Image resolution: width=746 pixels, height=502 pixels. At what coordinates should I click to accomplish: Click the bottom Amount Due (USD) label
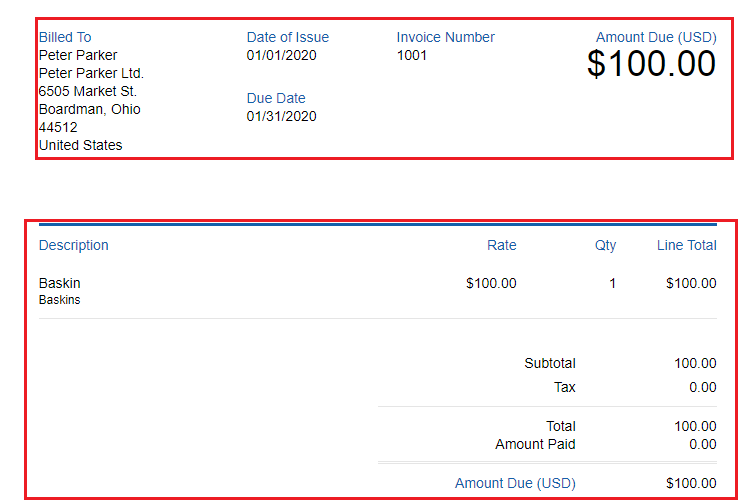pos(515,483)
